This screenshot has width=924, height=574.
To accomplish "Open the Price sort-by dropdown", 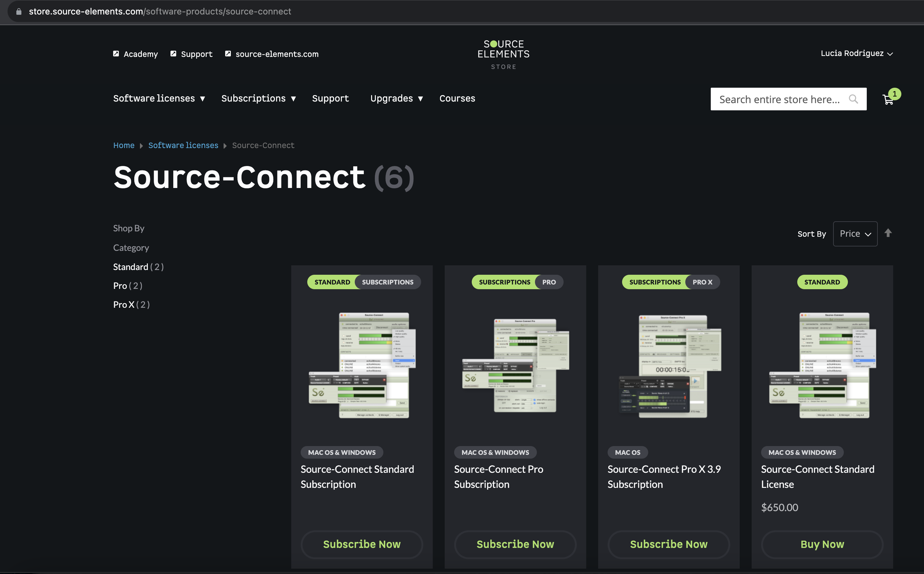I will click(855, 234).
